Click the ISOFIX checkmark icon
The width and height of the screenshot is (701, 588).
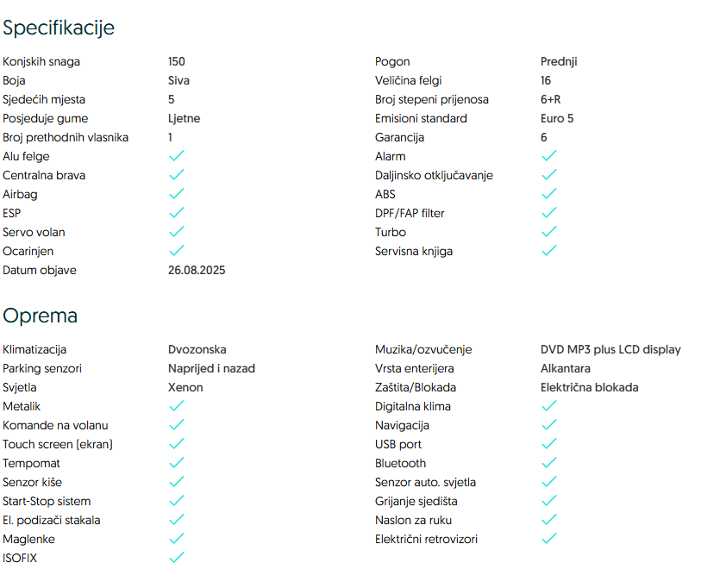click(177, 558)
